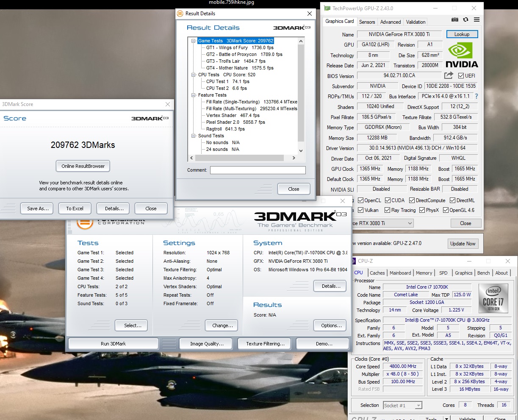This screenshot has height=420, width=518.
Task: Toggle the Vulkan checkbox
Action: (x=360, y=210)
